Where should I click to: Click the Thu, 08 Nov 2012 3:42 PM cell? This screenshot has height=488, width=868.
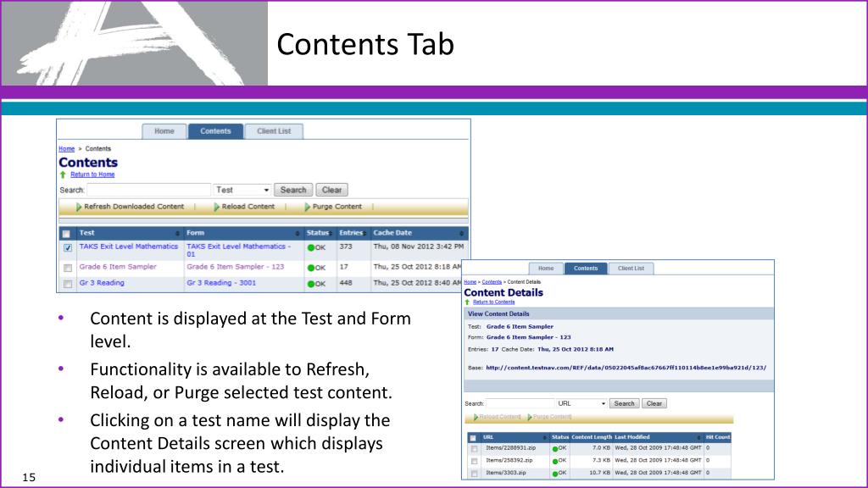point(419,247)
